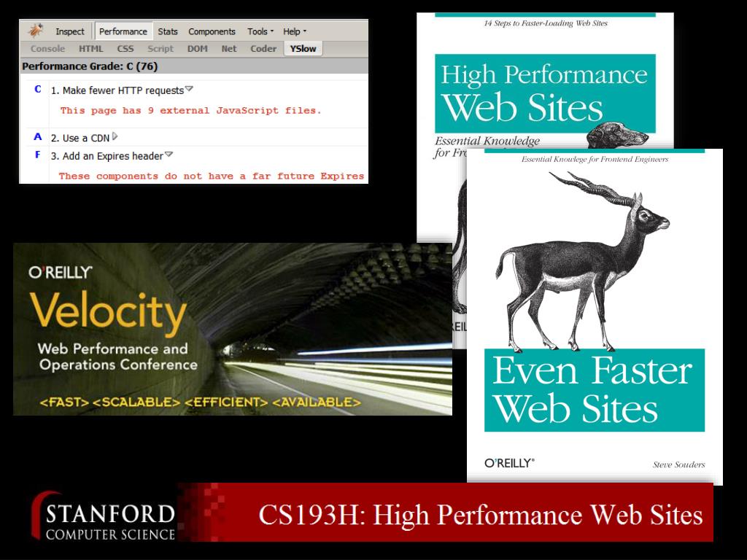Click the Add an Expires header text
The image size is (747, 560).
pos(107,156)
